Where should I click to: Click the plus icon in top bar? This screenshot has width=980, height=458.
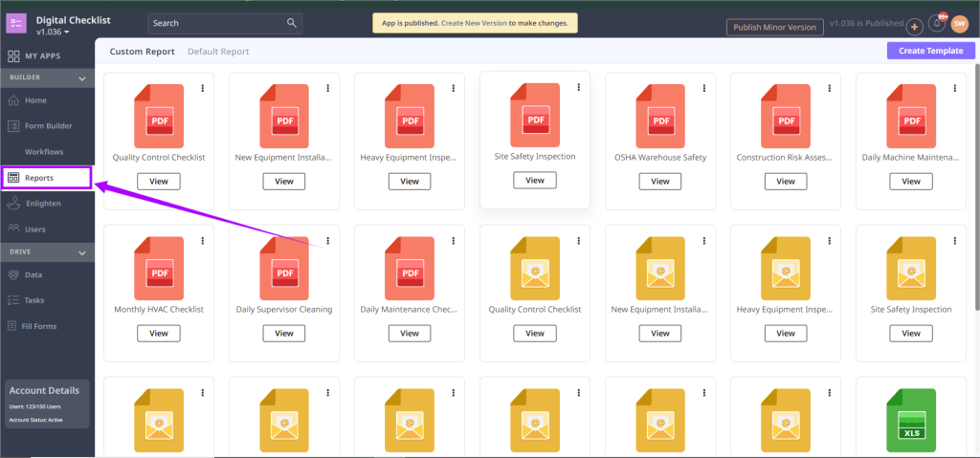914,27
